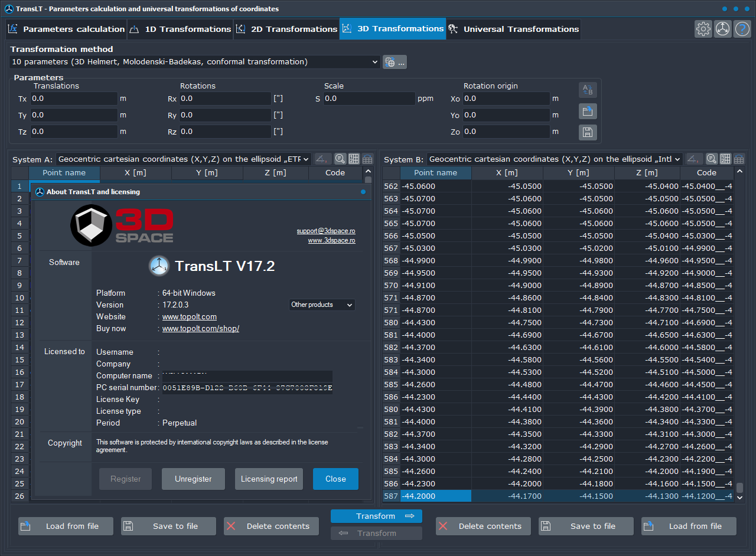Open help with the question mark icon
The image size is (756, 556).
click(742, 29)
